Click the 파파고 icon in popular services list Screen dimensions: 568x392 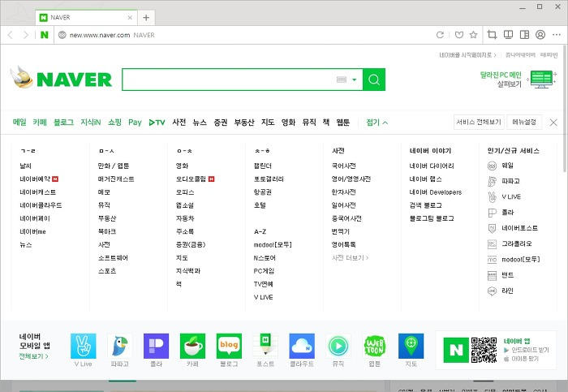[x=492, y=181]
